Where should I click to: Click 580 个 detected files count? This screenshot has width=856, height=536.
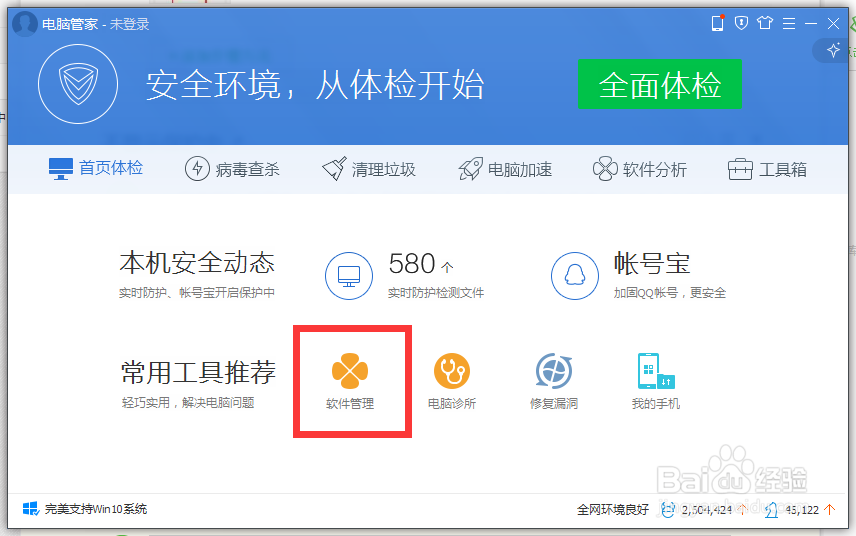(421, 264)
